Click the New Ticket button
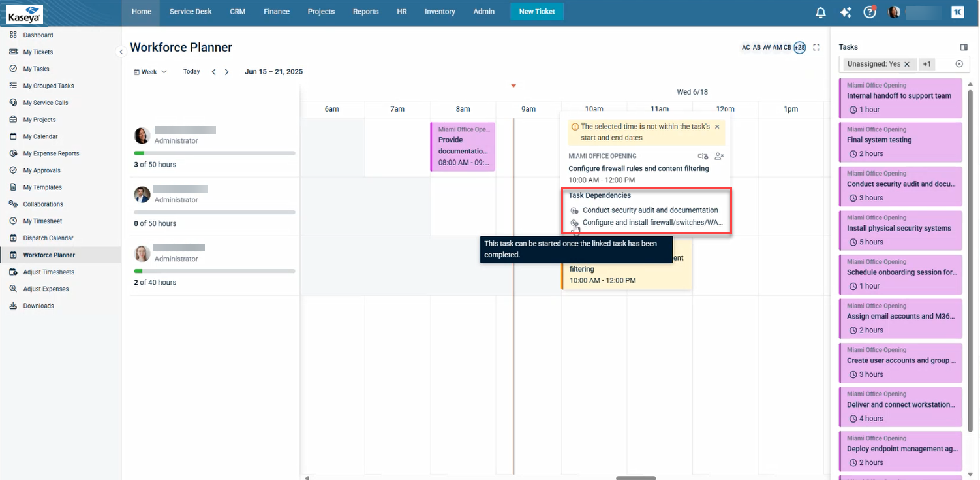The image size is (980, 480). click(536, 12)
